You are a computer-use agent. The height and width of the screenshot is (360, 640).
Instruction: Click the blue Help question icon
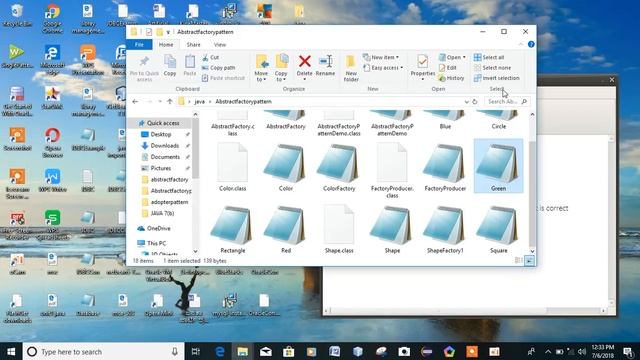(531, 44)
